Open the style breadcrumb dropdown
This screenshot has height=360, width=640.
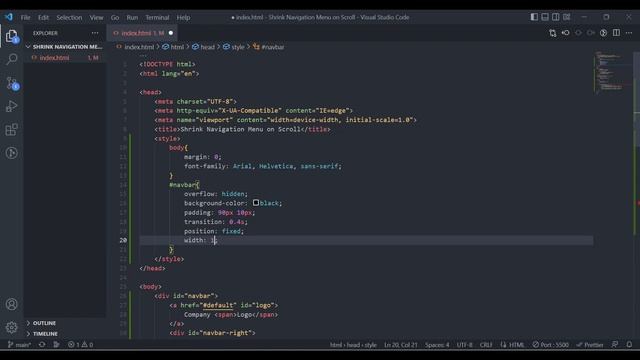pyautogui.click(x=233, y=47)
